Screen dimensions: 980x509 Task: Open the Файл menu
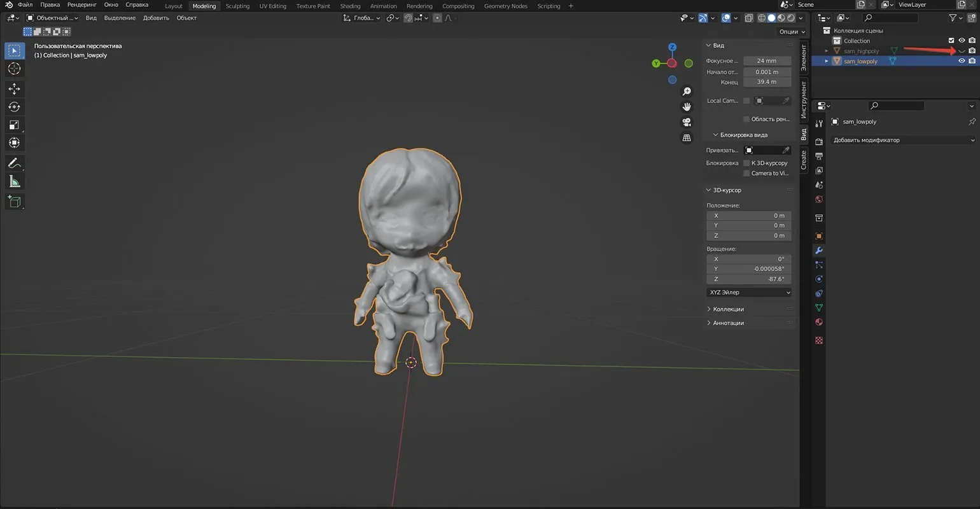(x=25, y=5)
